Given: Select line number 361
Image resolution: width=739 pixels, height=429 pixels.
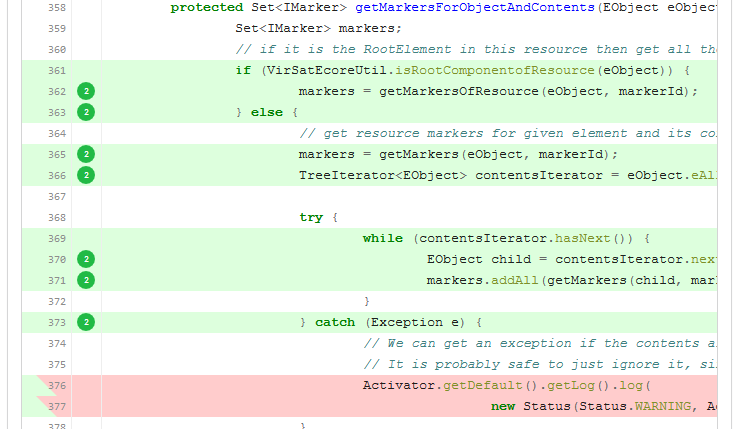Looking at the screenshot, I should 57,71.
